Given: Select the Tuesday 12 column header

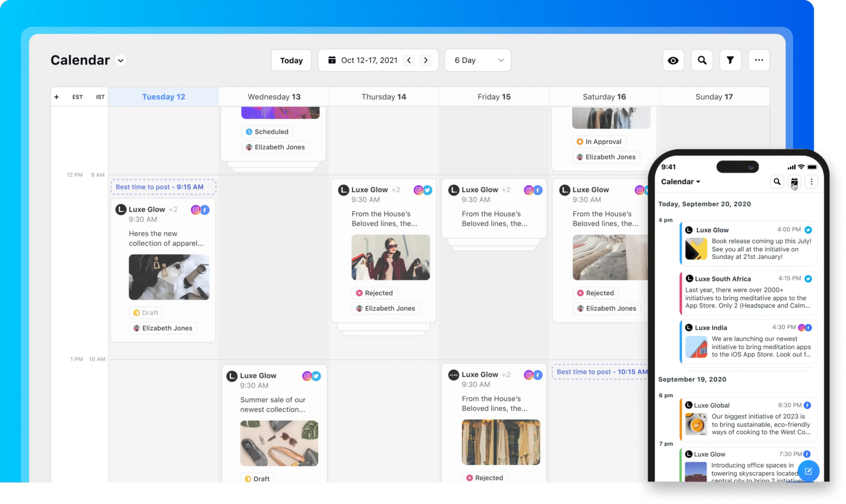Looking at the screenshot, I should 164,97.
